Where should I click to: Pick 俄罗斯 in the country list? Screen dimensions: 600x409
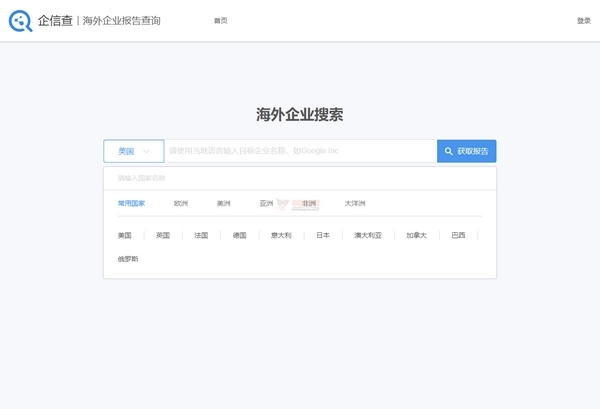coord(128,259)
